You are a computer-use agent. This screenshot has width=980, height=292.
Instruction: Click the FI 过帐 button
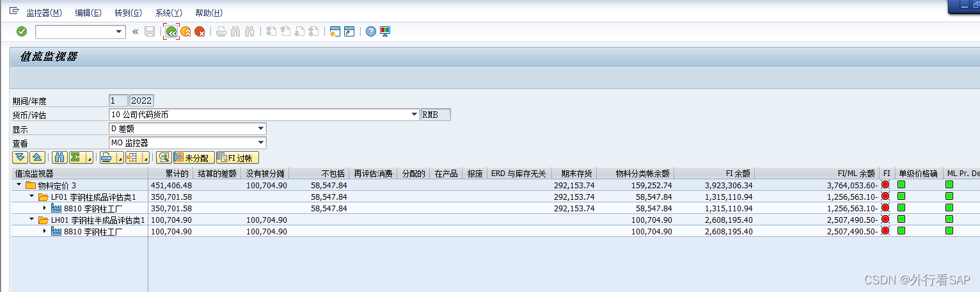point(237,158)
